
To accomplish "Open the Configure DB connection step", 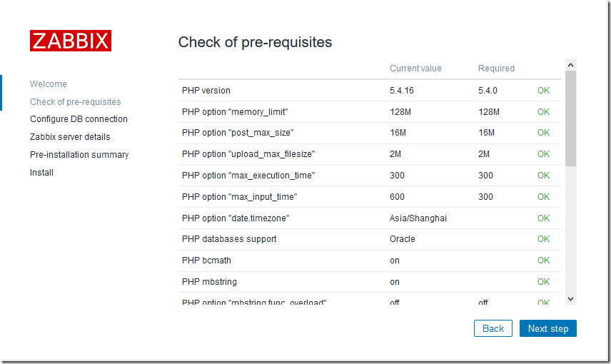I will [79, 119].
